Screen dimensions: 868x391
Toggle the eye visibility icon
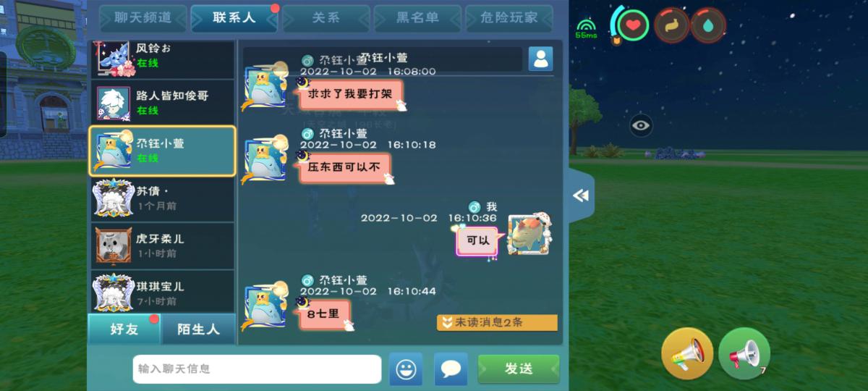(641, 125)
